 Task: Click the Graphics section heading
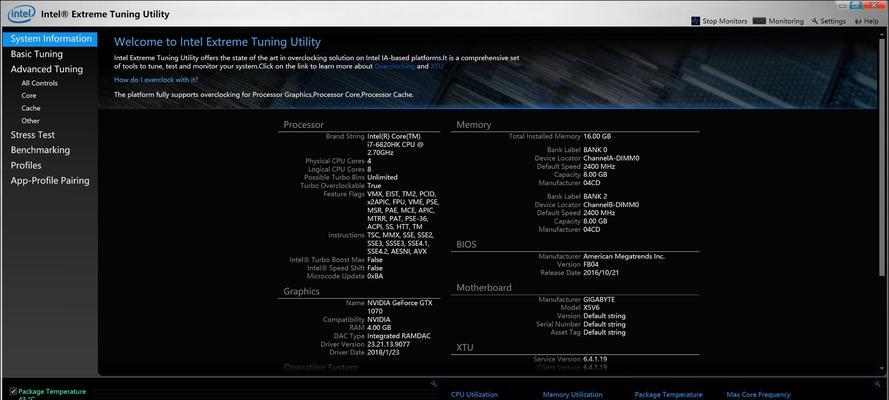302,291
